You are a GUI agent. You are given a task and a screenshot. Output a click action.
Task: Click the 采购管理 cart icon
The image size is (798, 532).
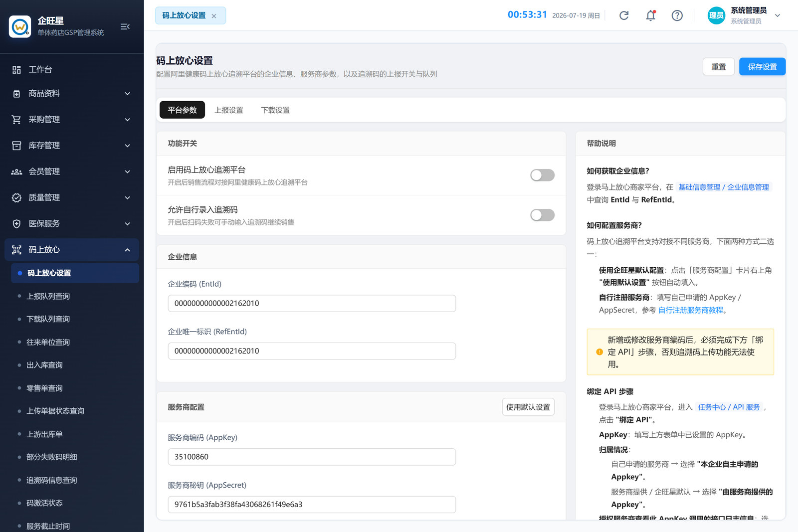(x=16, y=120)
